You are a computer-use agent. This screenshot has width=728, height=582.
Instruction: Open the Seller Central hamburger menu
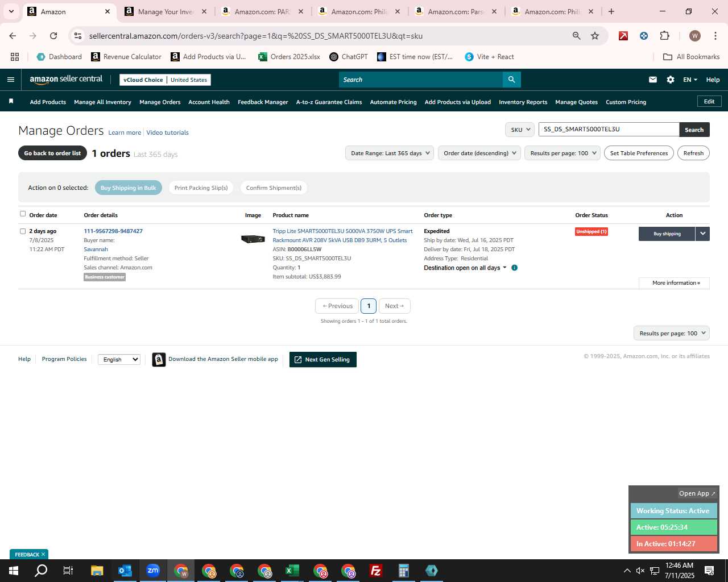click(10, 80)
